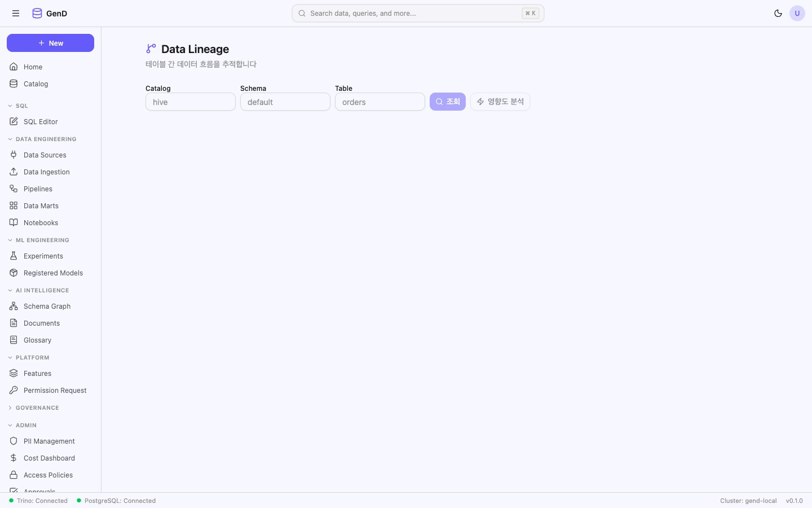812x508 pixels.
Task: Toggle the sidebar with the hamburger icon
Action: [16, 13]
